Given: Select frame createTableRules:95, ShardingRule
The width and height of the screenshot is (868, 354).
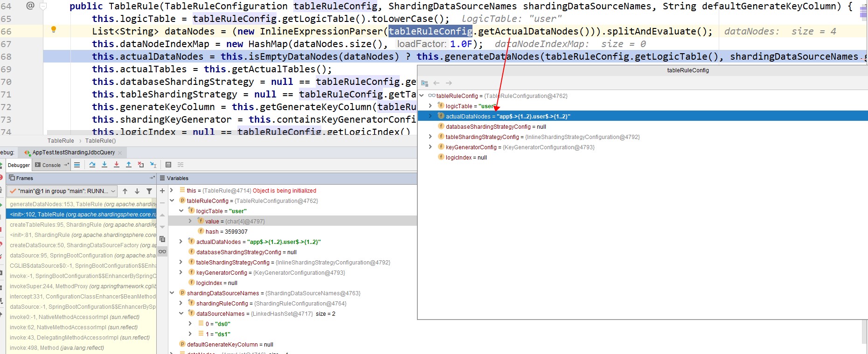Looking at the screenshot, I should pos(81,225).
